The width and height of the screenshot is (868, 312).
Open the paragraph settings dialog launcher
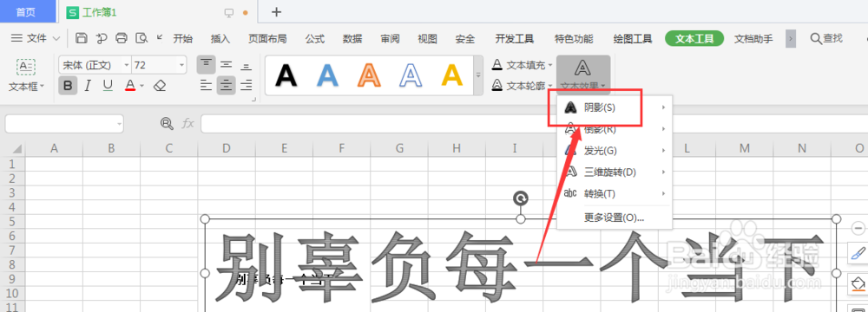click(x=254, y=100)
